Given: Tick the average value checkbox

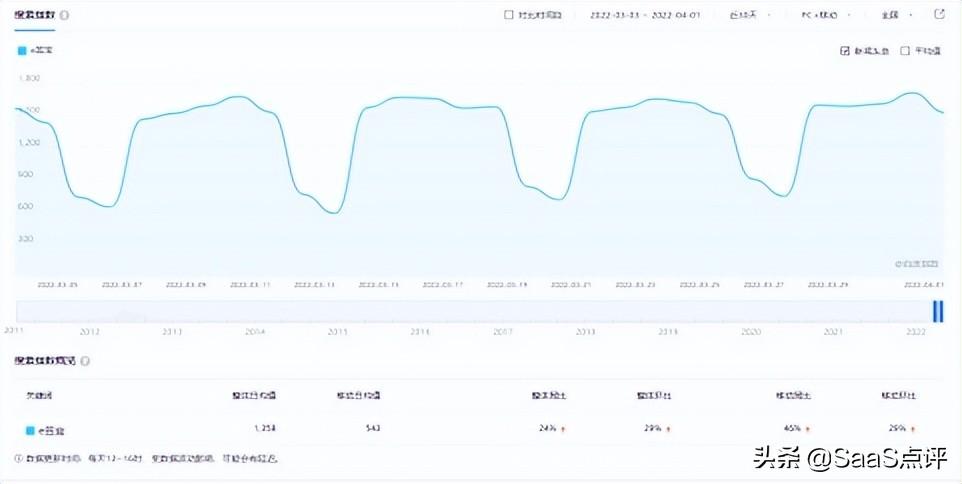Looking at the screenshot, I should coord(904,51).
